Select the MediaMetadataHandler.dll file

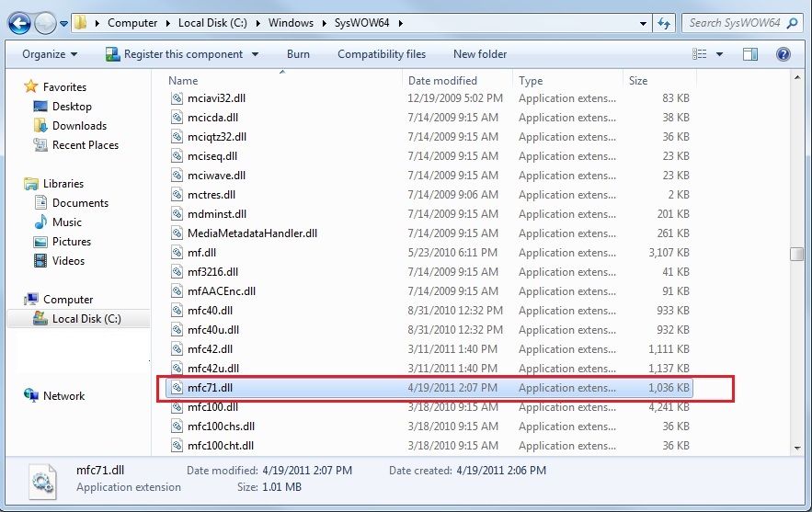pyautogui.click(x=252, y=233)
